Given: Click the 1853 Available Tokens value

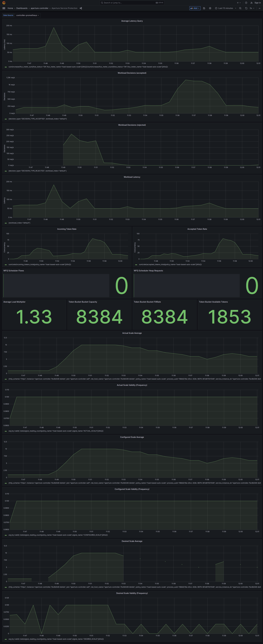Looking at the screenshot, I should [x=230, y=317].
